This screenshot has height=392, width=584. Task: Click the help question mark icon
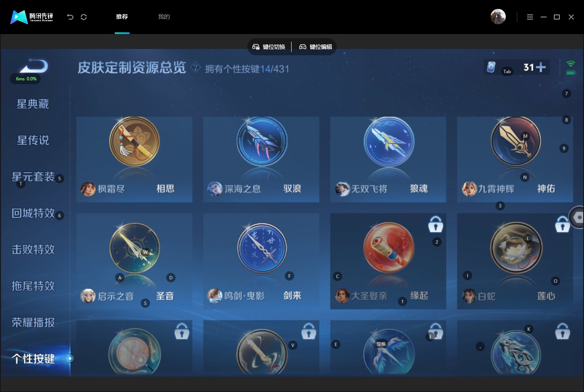tap(195, 67)
